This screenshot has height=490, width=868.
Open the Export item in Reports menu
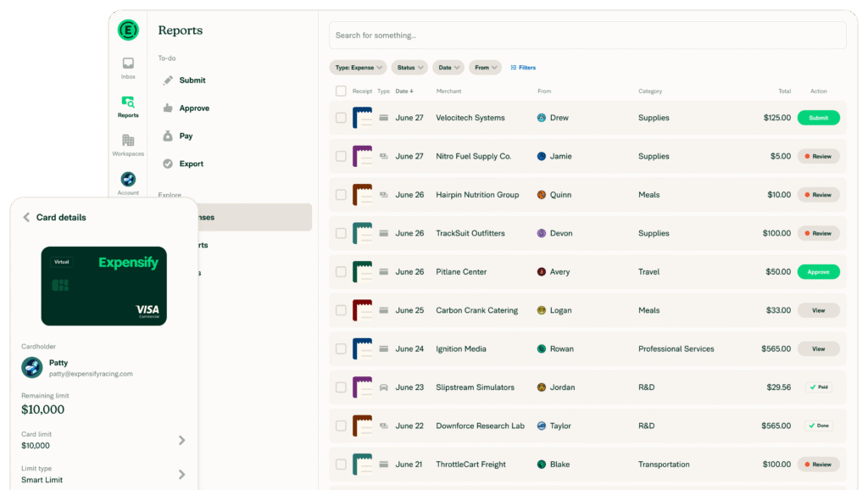pos(191,164)
